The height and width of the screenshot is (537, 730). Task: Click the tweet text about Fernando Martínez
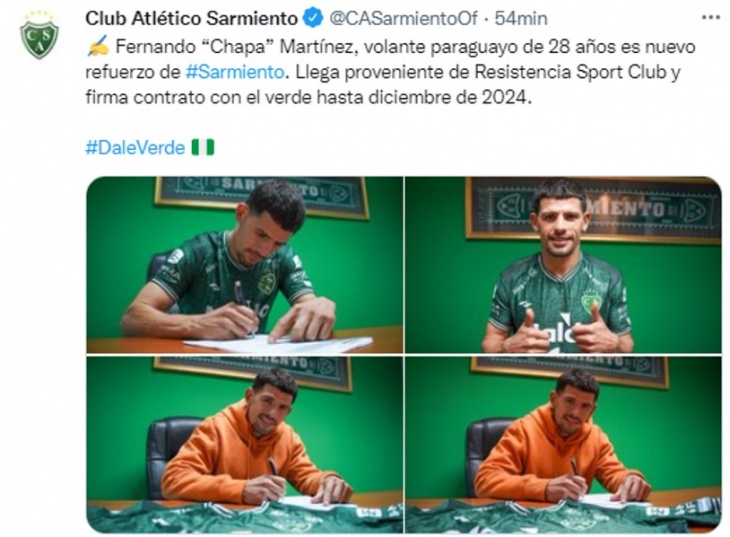(x=390, y=72)
